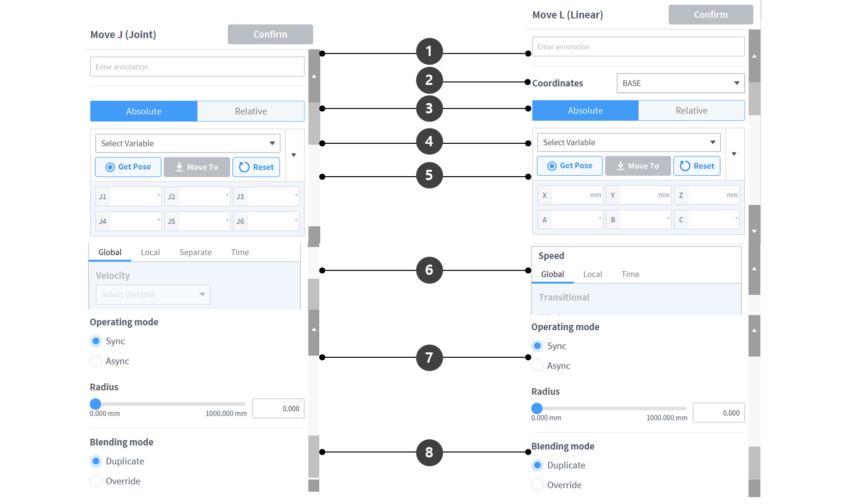
Task: Select Relative mode in Move J
Action: click(x=251, y=111)
